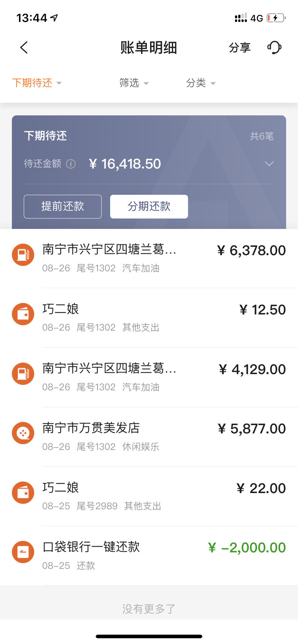
Task: Tap entertainment icon for 南宁市万贯美发店
Action: (23, 433)
